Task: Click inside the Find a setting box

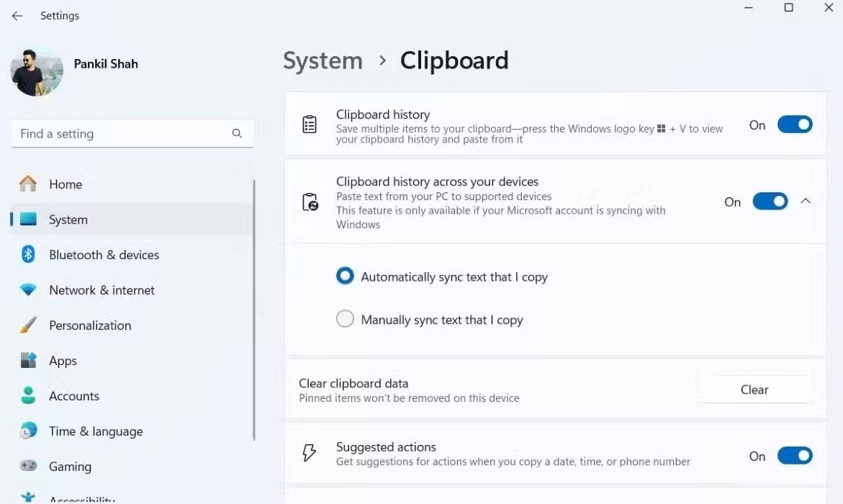Action: click(x=115, y=133)
